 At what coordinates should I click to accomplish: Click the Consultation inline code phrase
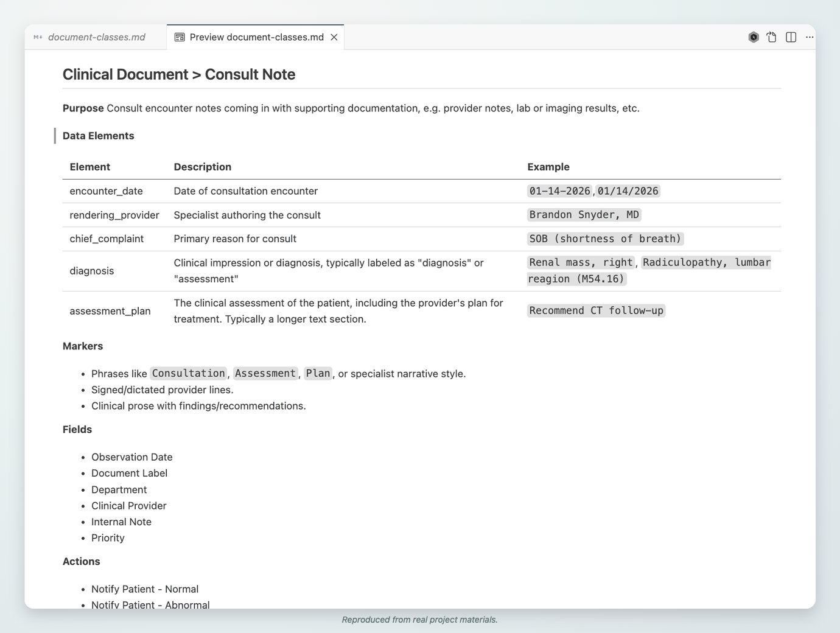click(188, 373)
